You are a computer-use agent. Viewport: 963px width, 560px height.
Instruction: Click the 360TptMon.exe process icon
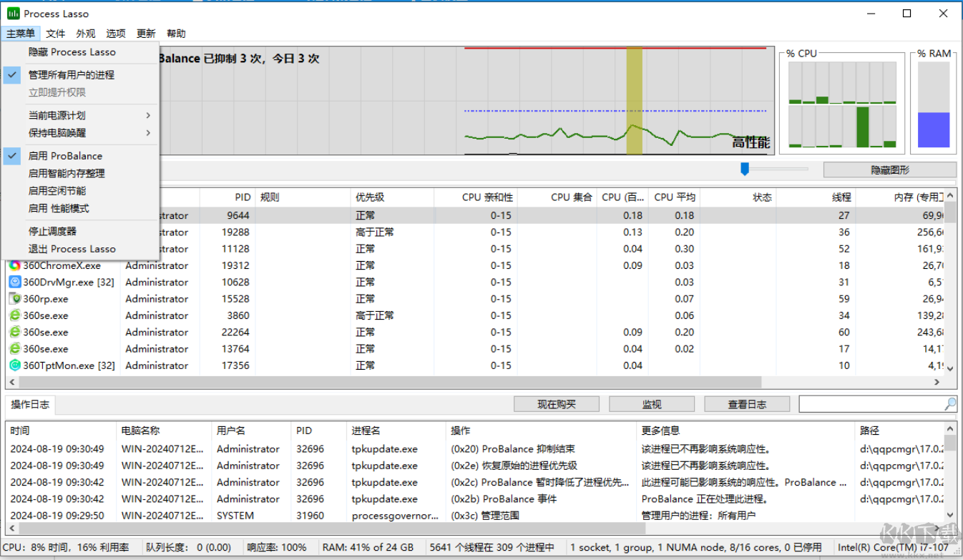click(x=15, y=365)
